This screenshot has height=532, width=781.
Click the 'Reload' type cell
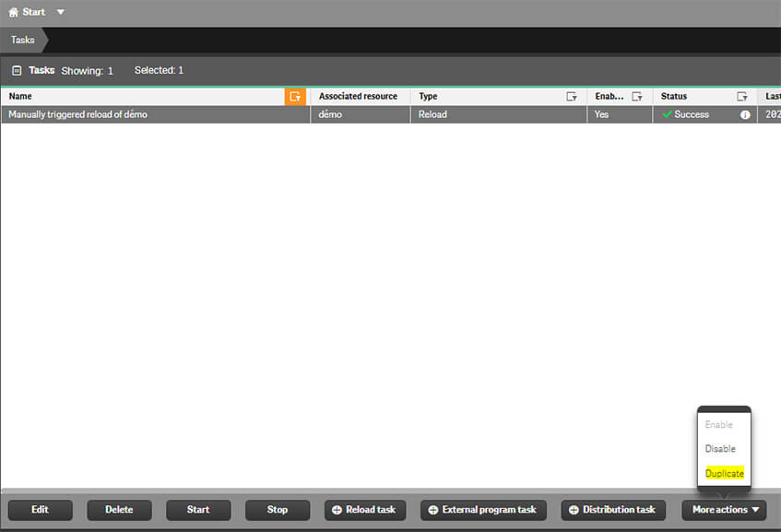499,114
